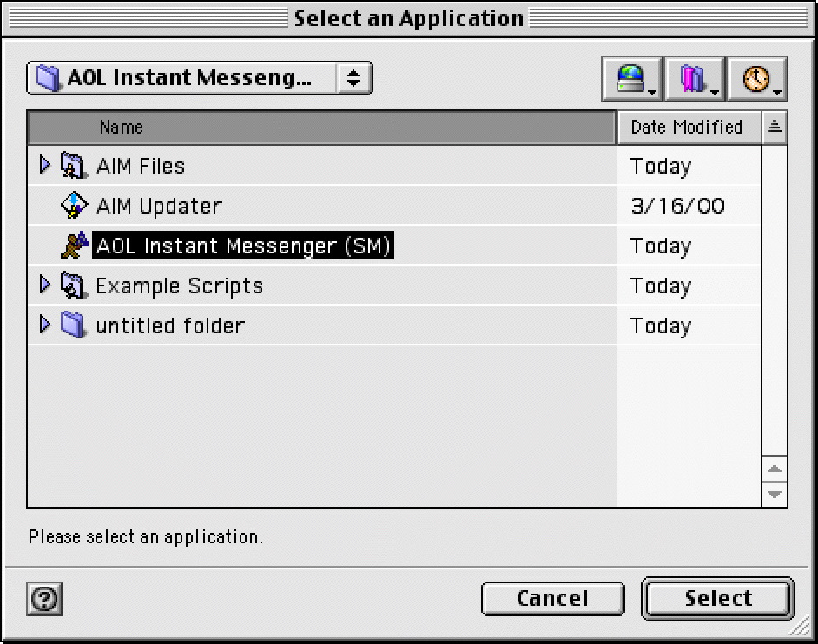This screenshot has width=818, height=644.
Task: Open the AOL Instant Messenger location popup
Action: pyautogui.click(x=199, y=78)
